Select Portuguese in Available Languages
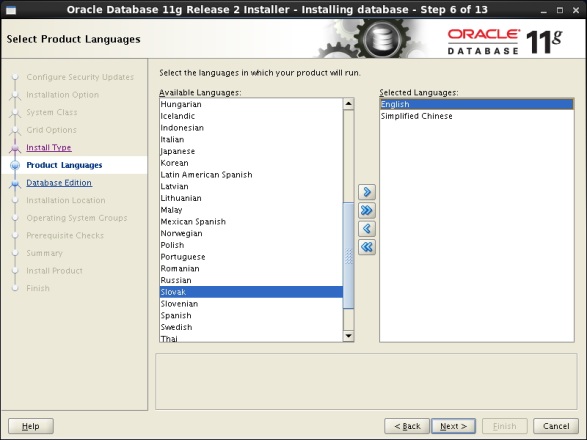Screen dimensions: 587x440 click(251, 257)
